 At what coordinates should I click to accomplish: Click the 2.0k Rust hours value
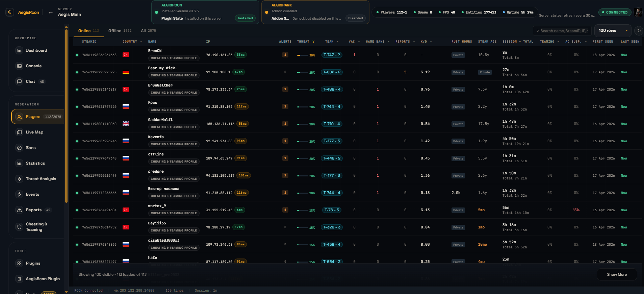tap(456, 193)
